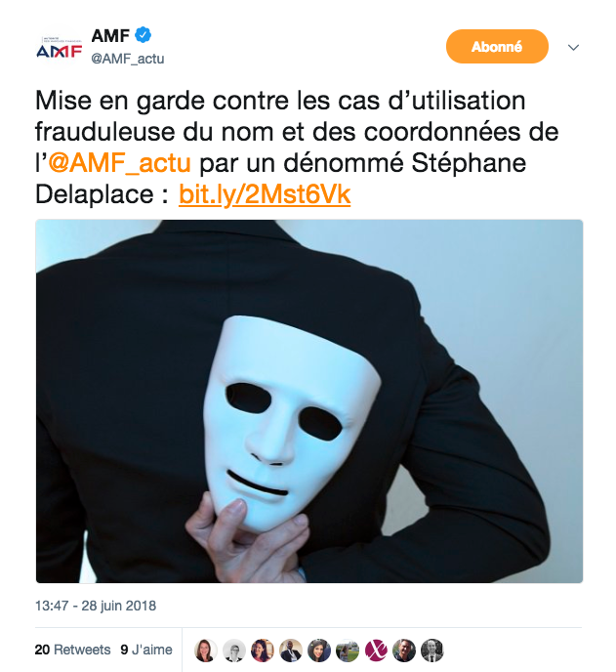The width and height of the screenshot is (616, 672).
Task: Click the @AMF_actu handle under the name
Action: [x=128, y=59]
